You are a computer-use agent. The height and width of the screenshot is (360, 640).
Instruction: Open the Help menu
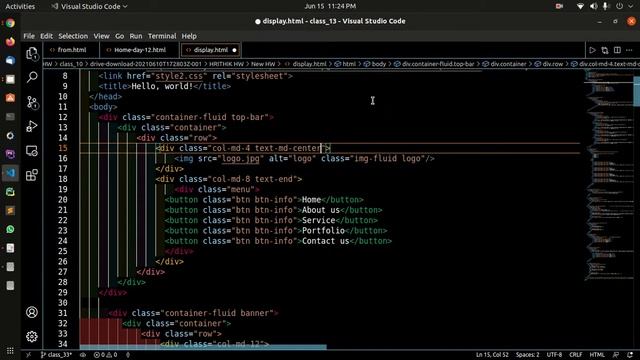pos(189,36)
